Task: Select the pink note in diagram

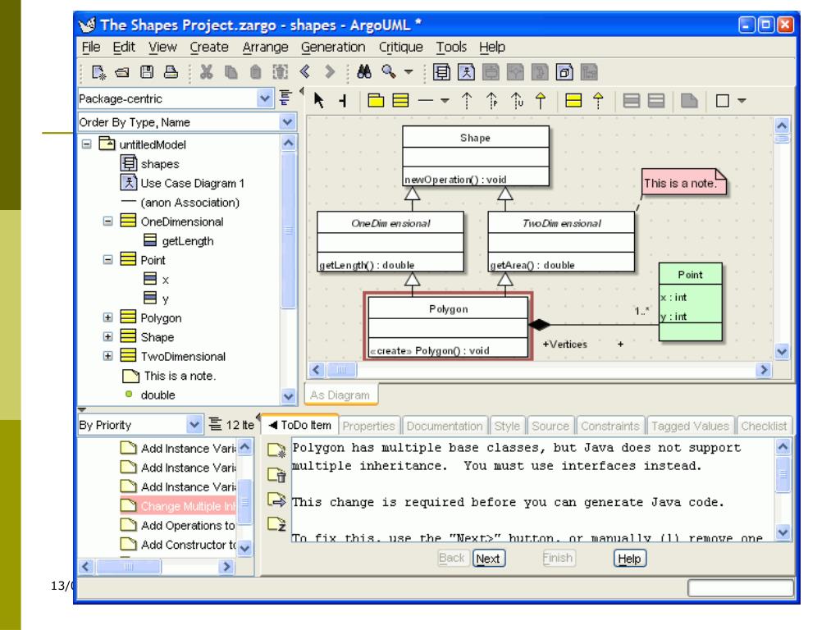Action: coord(683,183)
